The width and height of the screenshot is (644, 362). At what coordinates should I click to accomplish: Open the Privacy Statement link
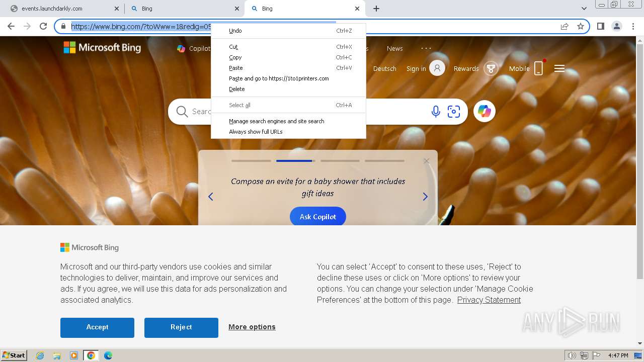(x=489, y=300)
